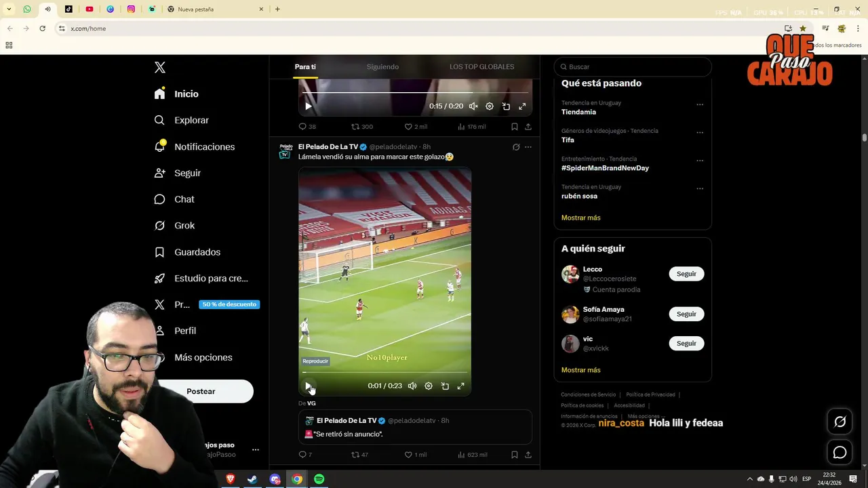Open options for rubén sosa trend
868x488 pixels.
[700, 188]
